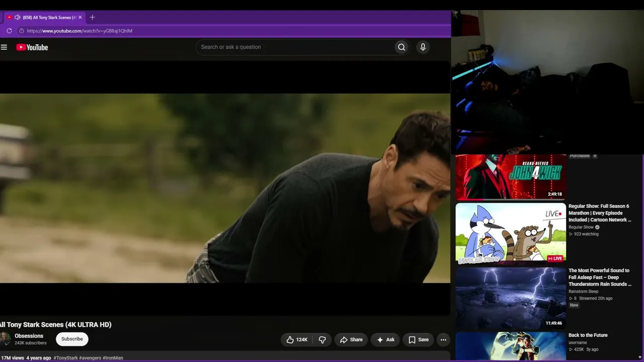Mute the tab using its speaker icon
The image size is (644, 362).
pos(18,17)
